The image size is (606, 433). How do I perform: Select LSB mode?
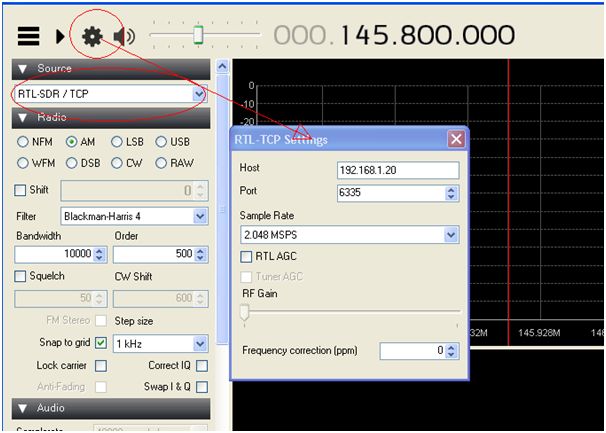click(x=117, y=142)
